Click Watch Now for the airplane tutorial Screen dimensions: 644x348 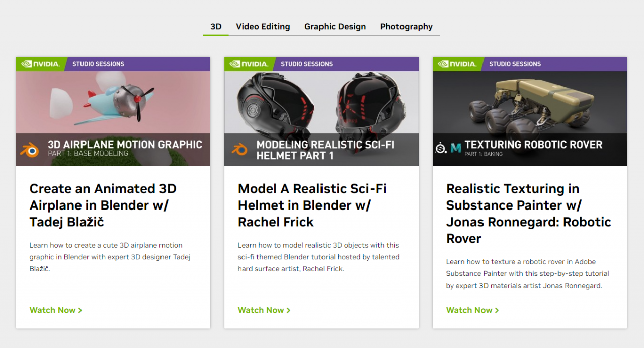coord(55,310)
